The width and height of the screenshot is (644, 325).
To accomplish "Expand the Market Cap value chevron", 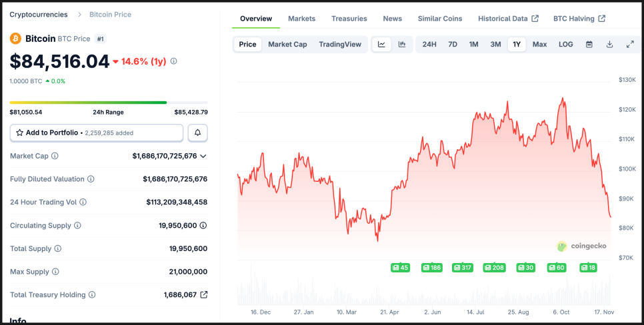I will pyautogui.click(x=203, y=156).
